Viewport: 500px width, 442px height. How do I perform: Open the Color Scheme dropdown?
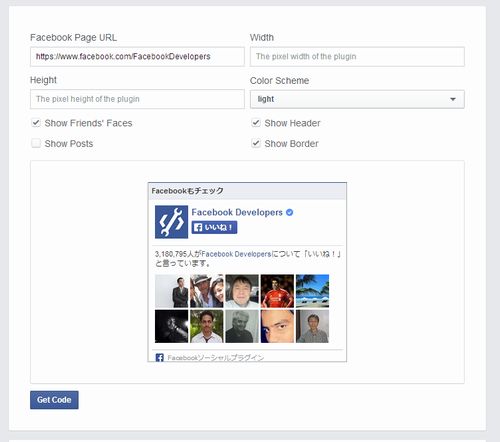point(357,99)
